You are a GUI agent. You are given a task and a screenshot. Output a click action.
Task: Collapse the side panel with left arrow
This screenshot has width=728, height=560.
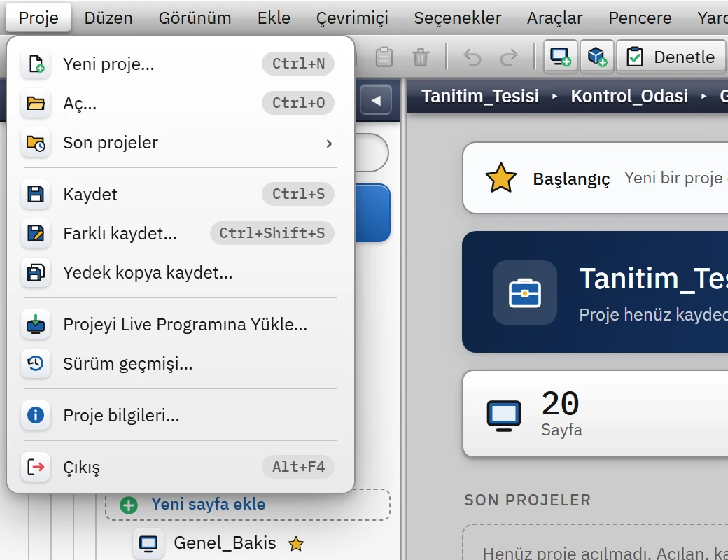(x=376, y=100)
